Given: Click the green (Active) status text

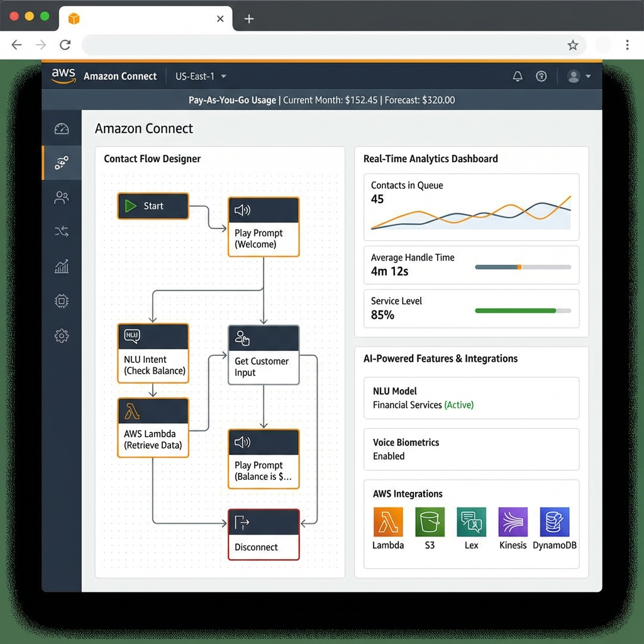Looking at the screenshot, I should tap(458, 405).
